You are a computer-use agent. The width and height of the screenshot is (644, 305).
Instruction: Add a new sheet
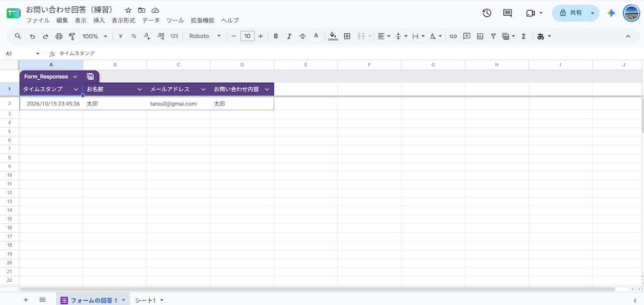click(25, 300)
